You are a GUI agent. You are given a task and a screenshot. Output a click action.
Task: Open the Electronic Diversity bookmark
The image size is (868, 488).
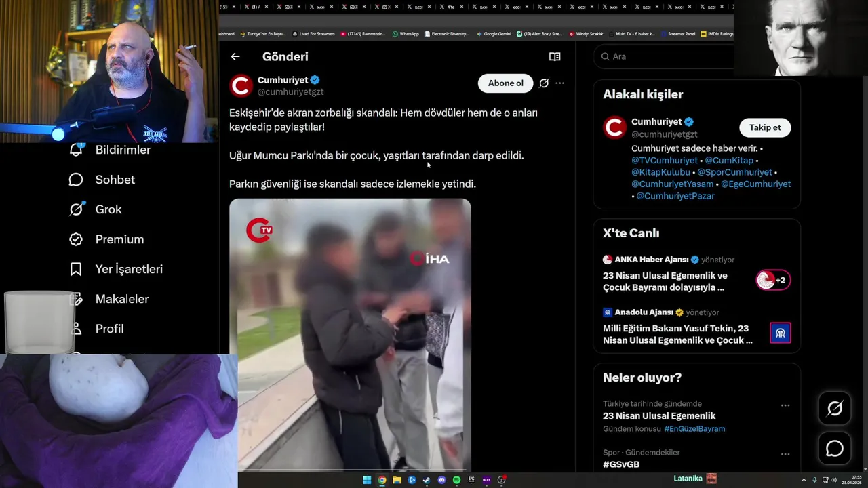pos(448,34)
